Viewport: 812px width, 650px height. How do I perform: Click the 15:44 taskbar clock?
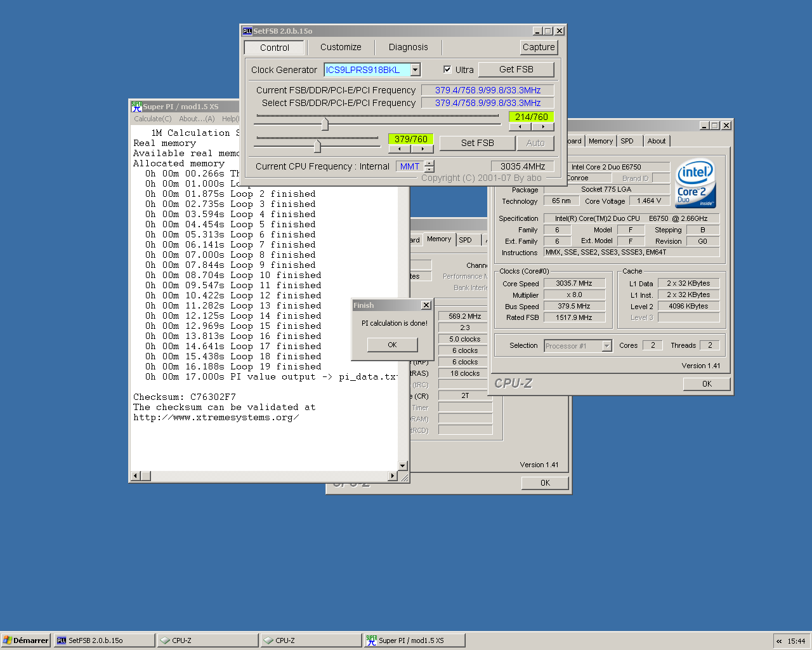796,641
